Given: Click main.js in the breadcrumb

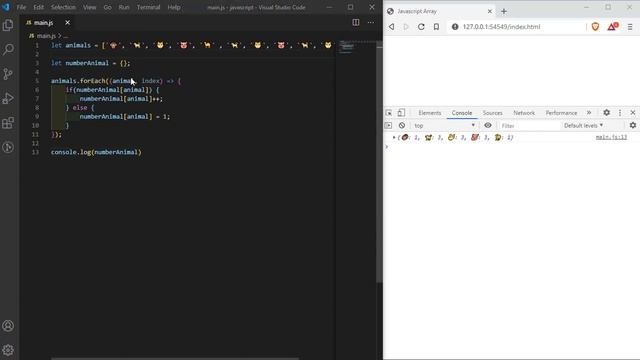Looking at the screenshot, I should pos(46,36).
